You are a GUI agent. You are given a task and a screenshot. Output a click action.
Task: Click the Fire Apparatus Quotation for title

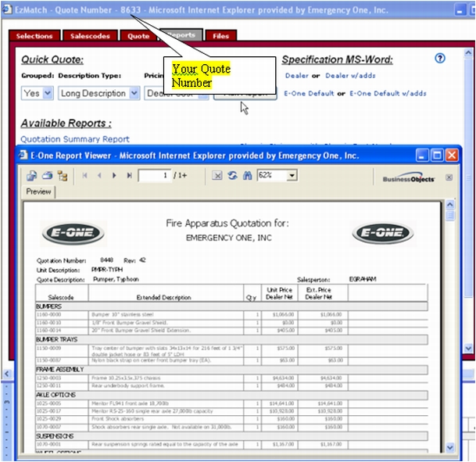pyautogui.click(x=227, y=224)
